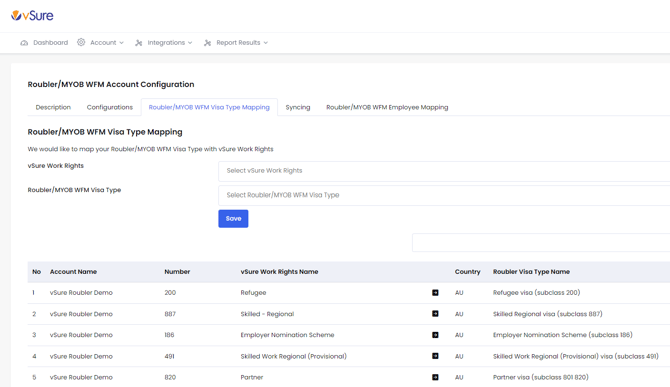Click the Account gear icon
Viewport: 670px width, 387px height.
[81, 42]
